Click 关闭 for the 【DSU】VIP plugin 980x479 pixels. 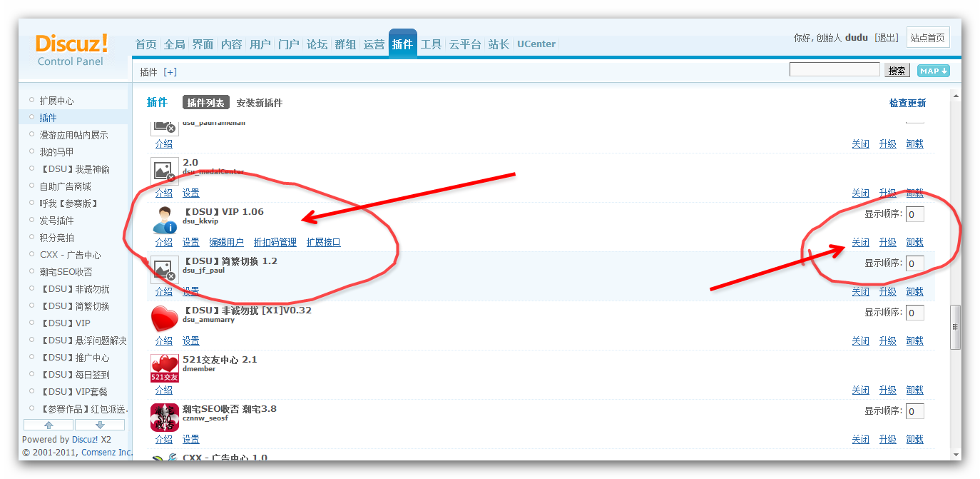click(x=860, y=243)
